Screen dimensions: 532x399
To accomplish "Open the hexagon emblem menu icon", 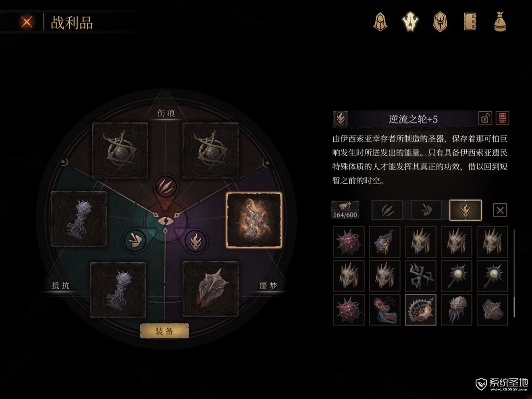I will pos(440,21).
